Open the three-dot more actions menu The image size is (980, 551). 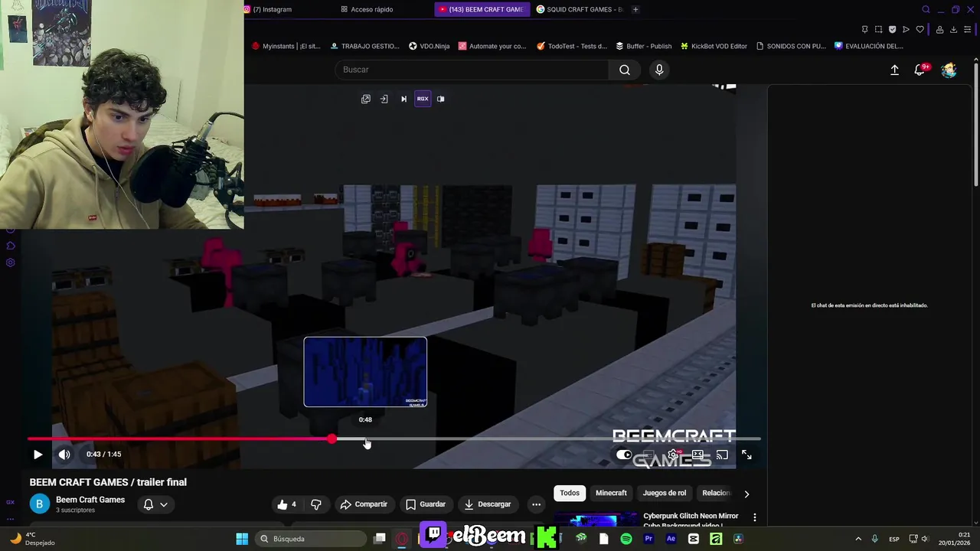pos(536,504)
